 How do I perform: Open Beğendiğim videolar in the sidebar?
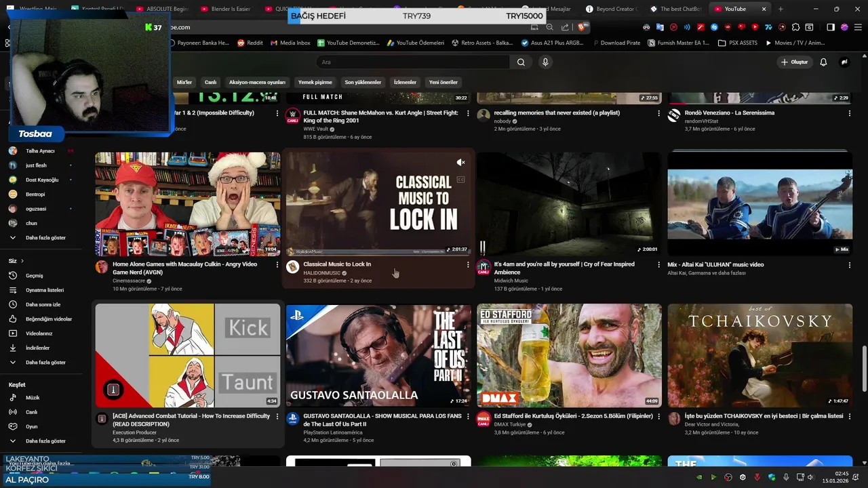48,319
